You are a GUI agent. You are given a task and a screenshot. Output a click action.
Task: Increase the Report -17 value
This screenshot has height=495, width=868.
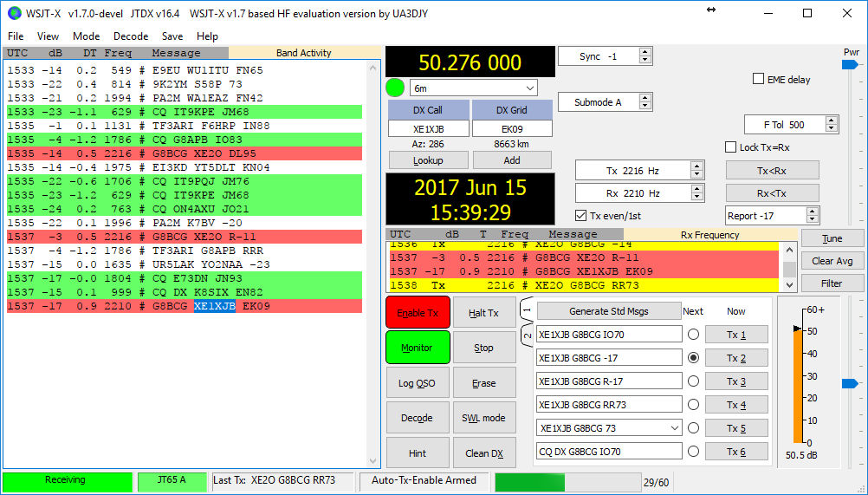(x=812, y=212)
